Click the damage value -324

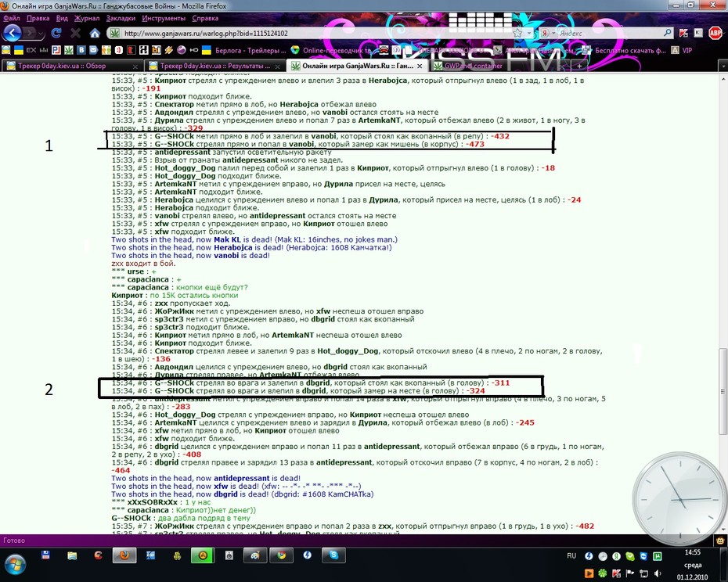475,391
